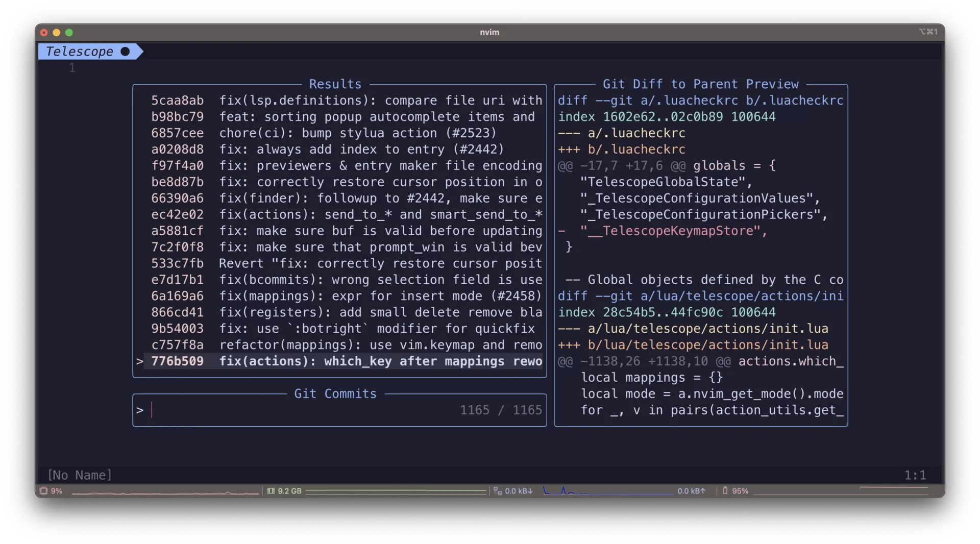Click the modified-buffer dot on the Telescope tab

[124, 51]
